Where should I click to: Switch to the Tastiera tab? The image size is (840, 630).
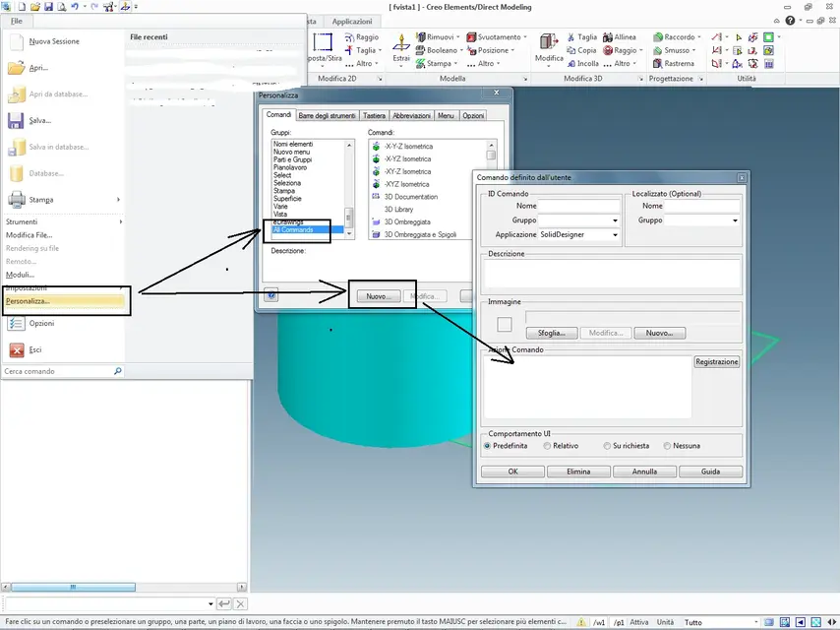pyautogui.click(x=374, y=116)
